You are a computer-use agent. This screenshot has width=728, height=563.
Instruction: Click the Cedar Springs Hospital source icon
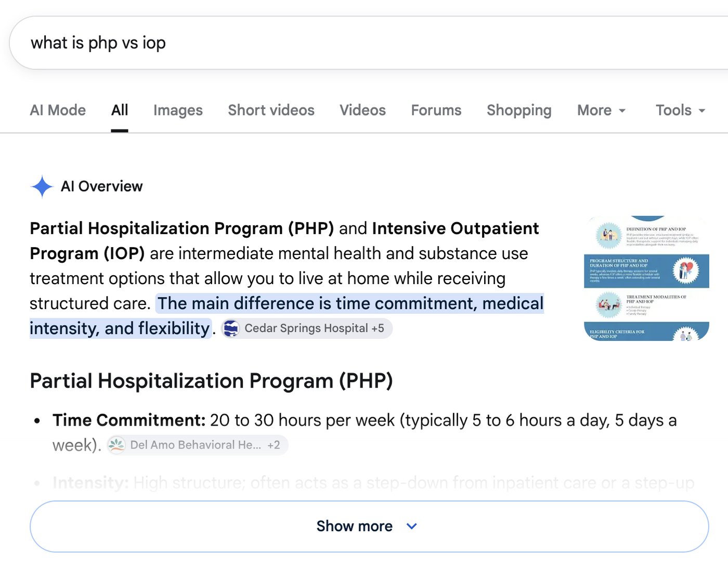pyautogui.click(x=231, y=328)
